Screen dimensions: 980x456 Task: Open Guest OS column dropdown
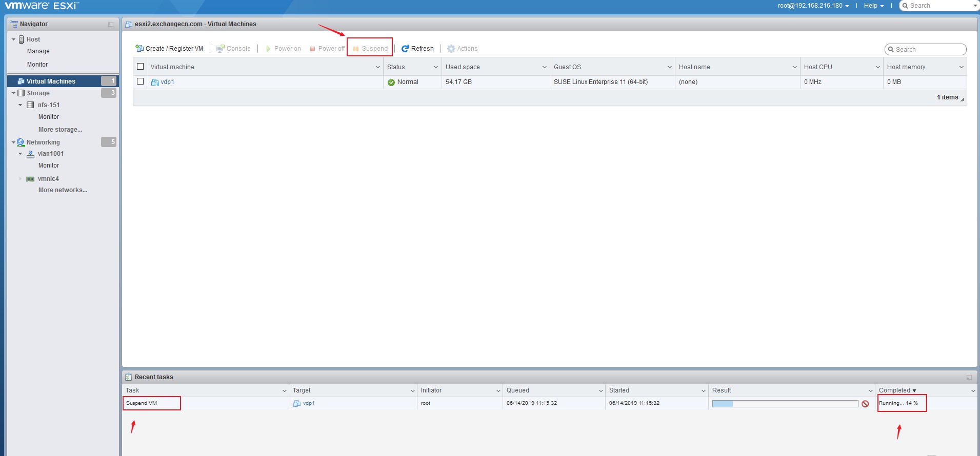click(x=670, y=67)
